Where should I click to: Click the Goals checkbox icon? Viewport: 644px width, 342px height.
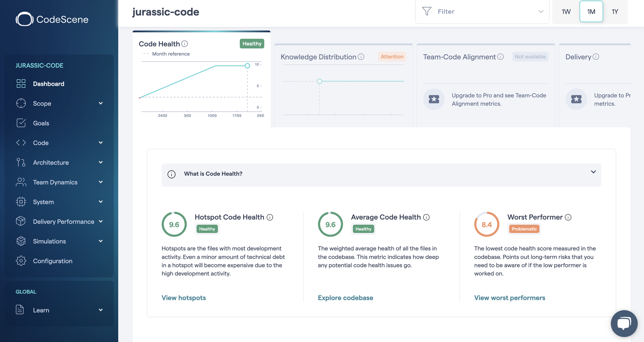21,123
